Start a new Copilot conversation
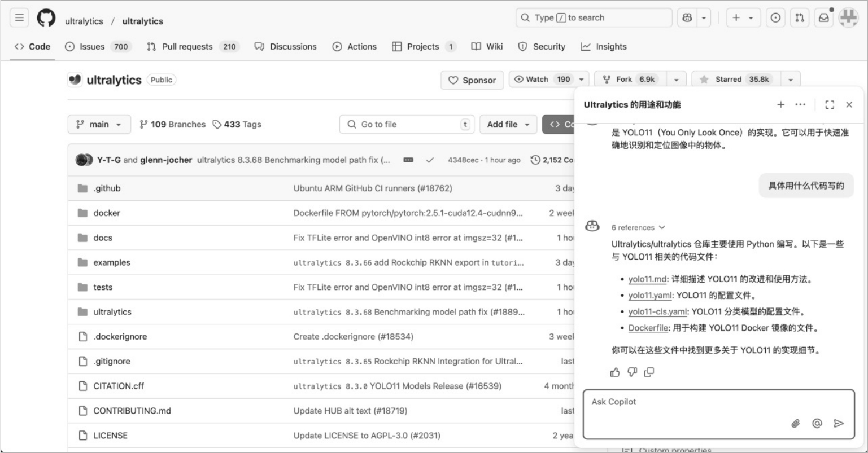868x453 pixels. pos(780,104)
